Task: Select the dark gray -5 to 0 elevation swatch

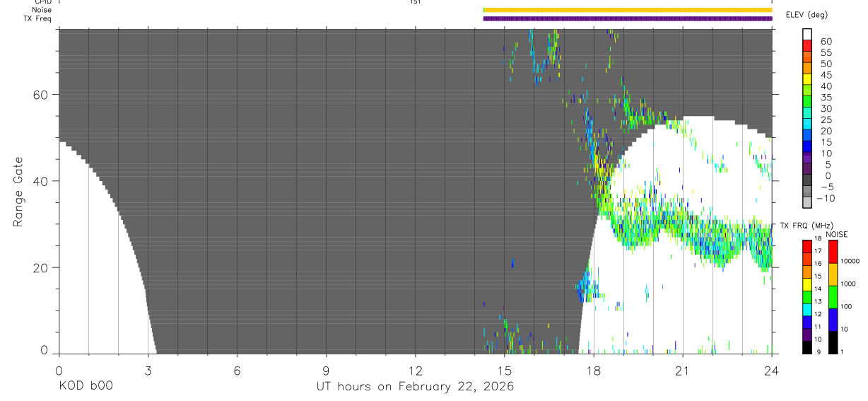Action: [x=807, y=179]
